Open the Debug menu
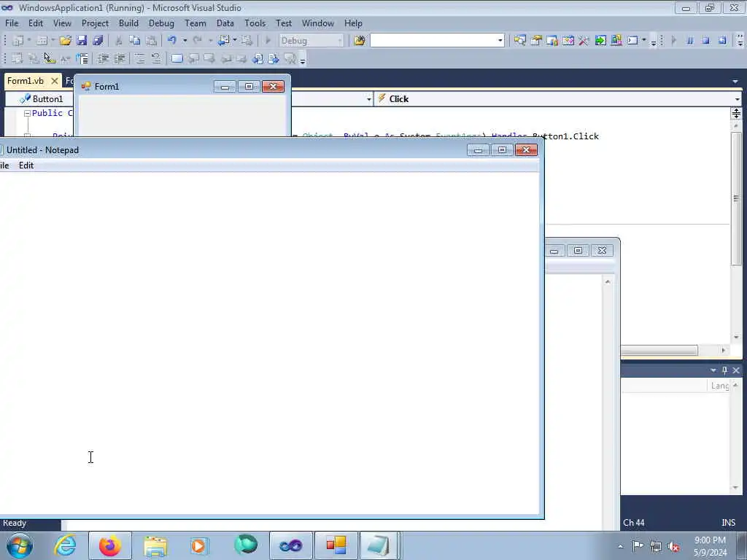This screenshot has width=747, height=560. (x=161, y=23)
